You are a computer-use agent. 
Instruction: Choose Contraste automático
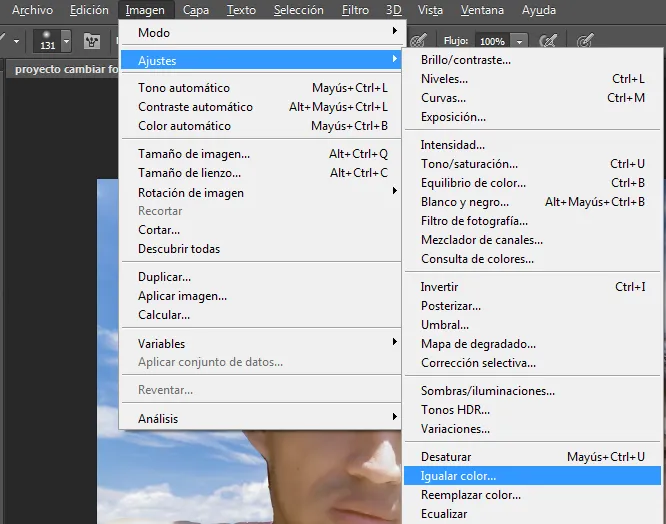pos(261,107)
